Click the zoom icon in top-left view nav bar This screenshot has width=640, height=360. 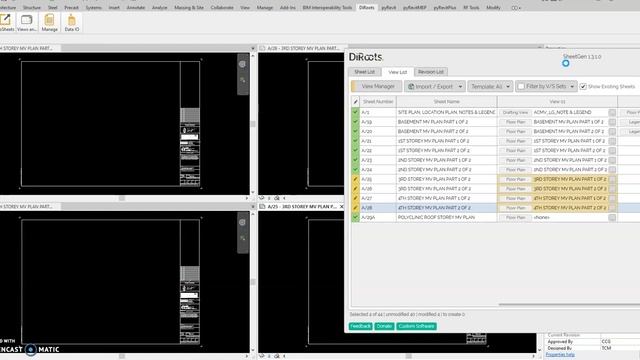tap(242, 80)
